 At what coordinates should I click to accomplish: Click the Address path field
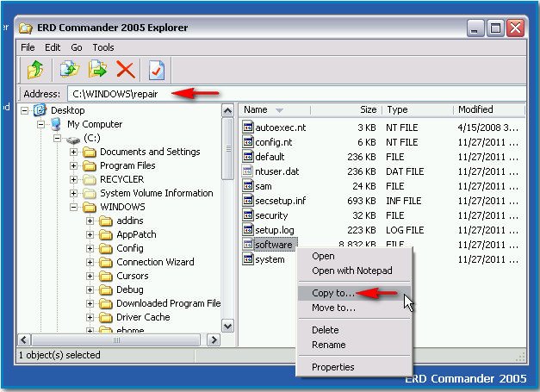[x=296, y=94]
